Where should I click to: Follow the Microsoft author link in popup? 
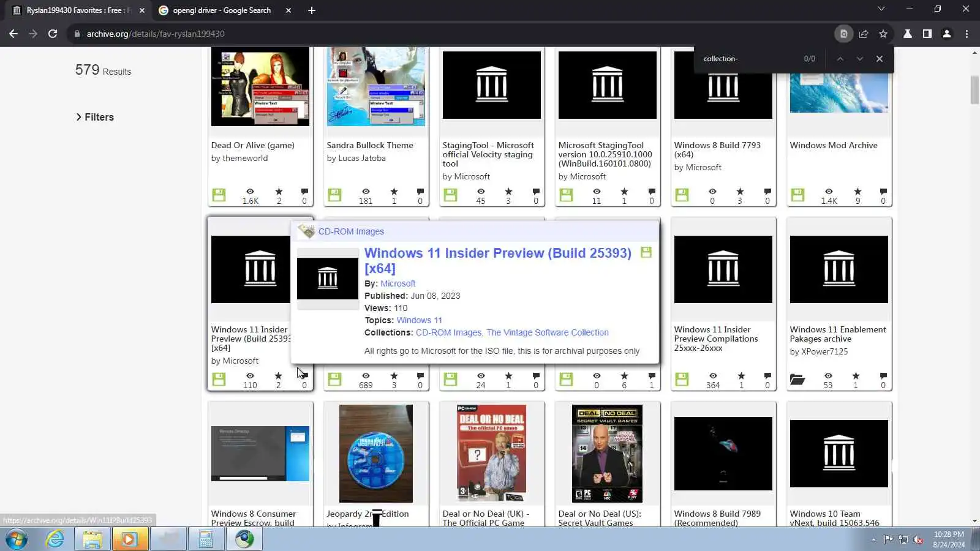click(398, 283)
